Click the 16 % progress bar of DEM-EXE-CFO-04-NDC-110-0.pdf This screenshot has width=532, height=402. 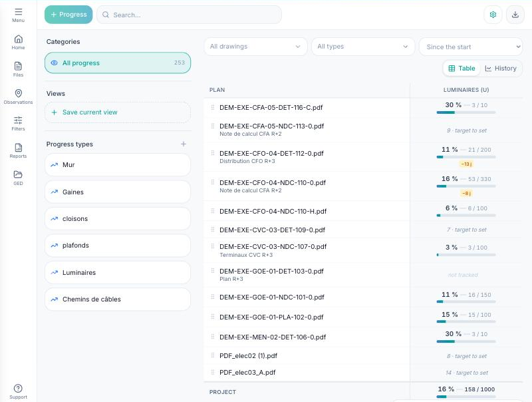[x=466, y=186]
